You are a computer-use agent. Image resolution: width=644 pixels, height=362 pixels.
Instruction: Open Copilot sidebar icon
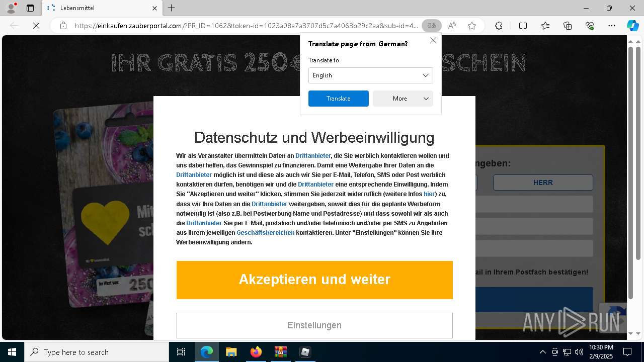coord(632,26)
